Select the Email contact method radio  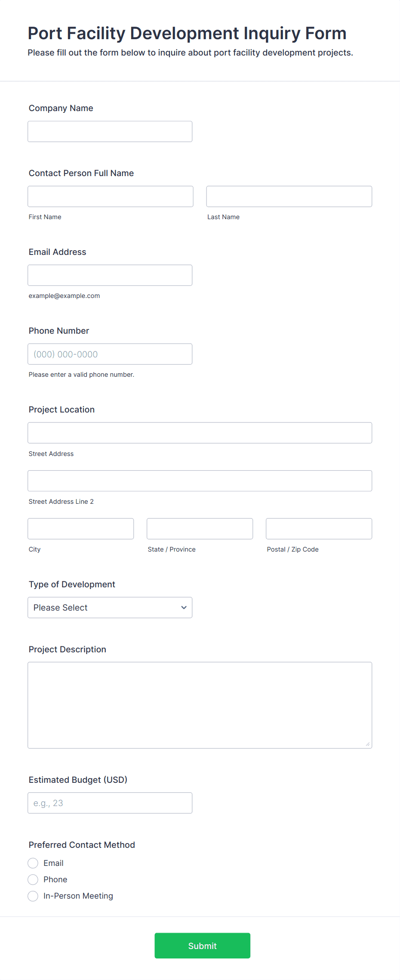tap(33, 863)
